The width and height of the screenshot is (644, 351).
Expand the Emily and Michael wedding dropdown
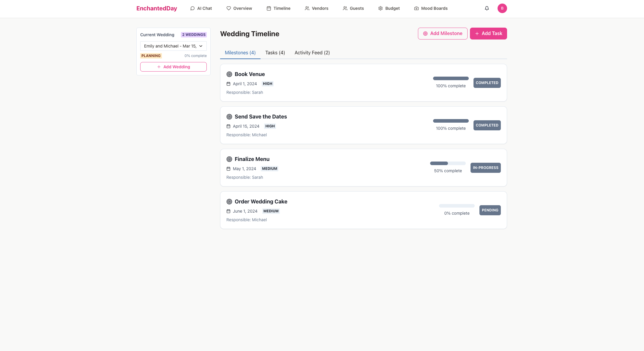click(173, 46)
